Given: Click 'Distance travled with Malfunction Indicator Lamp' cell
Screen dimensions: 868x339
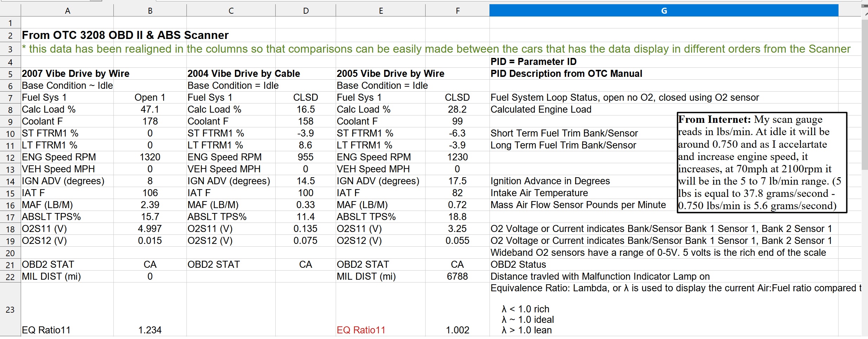Looking at the screenshot, I should pos(600,277).
